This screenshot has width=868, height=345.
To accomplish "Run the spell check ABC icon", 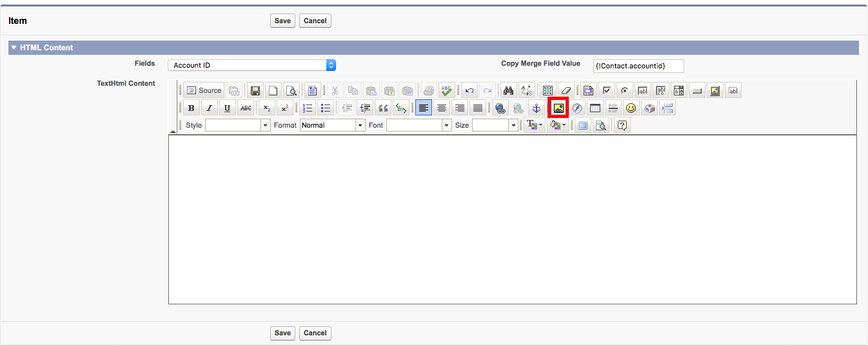I will [x=447, y=90].
